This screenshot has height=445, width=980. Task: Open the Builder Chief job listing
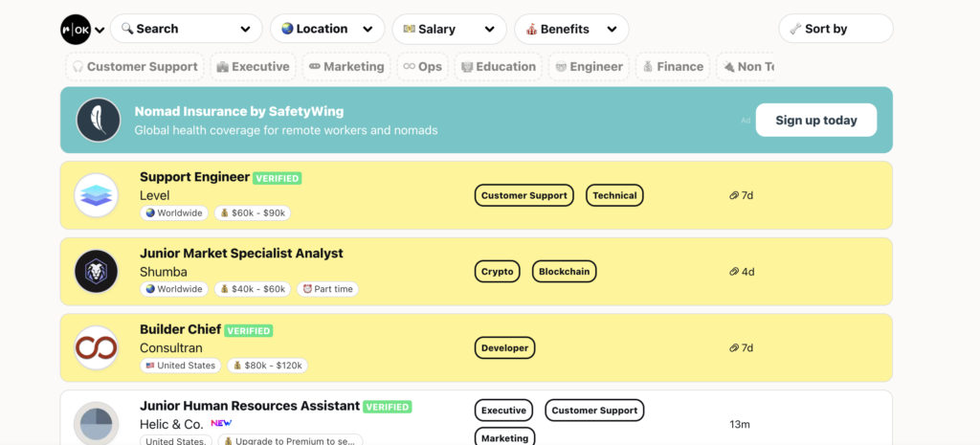point(181,329)
